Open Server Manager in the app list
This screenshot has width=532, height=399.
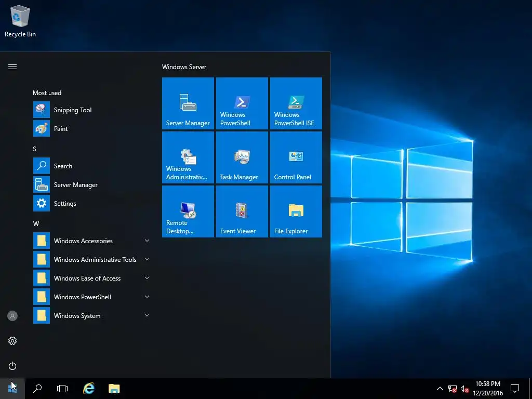[x=91, y=184]
